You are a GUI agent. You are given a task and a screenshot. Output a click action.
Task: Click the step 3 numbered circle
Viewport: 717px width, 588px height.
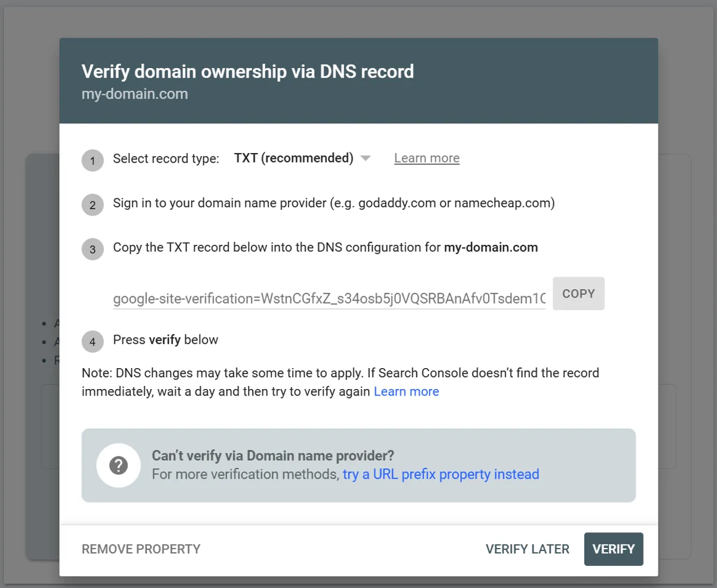(93, 249)
